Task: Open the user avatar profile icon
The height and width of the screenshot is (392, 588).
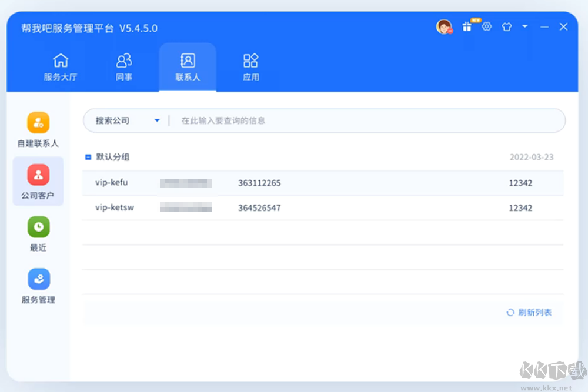Action: pyautogui.click(x=444, y=26)
